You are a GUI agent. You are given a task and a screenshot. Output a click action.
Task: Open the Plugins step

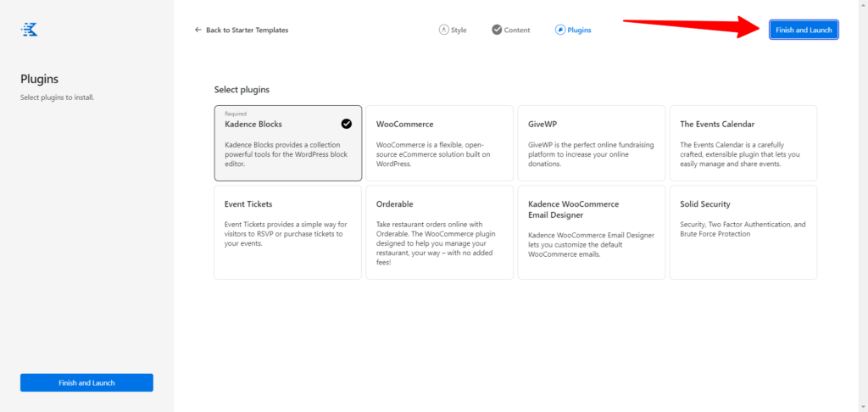(573, 30)
